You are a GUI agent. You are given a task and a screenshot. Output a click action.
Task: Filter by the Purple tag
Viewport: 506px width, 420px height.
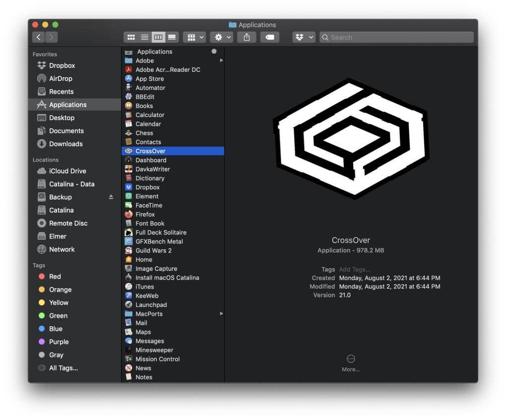pyautogui.click(x=75, y=342)
